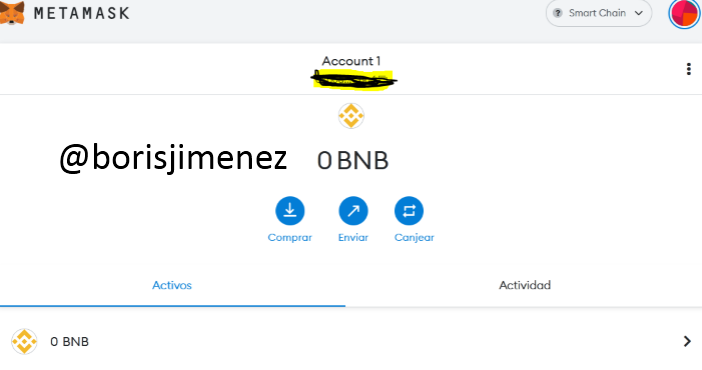The image size is (702, 370).
Task: Click the Enviar label
Action: pyautogui.click(x=353, y=237)
